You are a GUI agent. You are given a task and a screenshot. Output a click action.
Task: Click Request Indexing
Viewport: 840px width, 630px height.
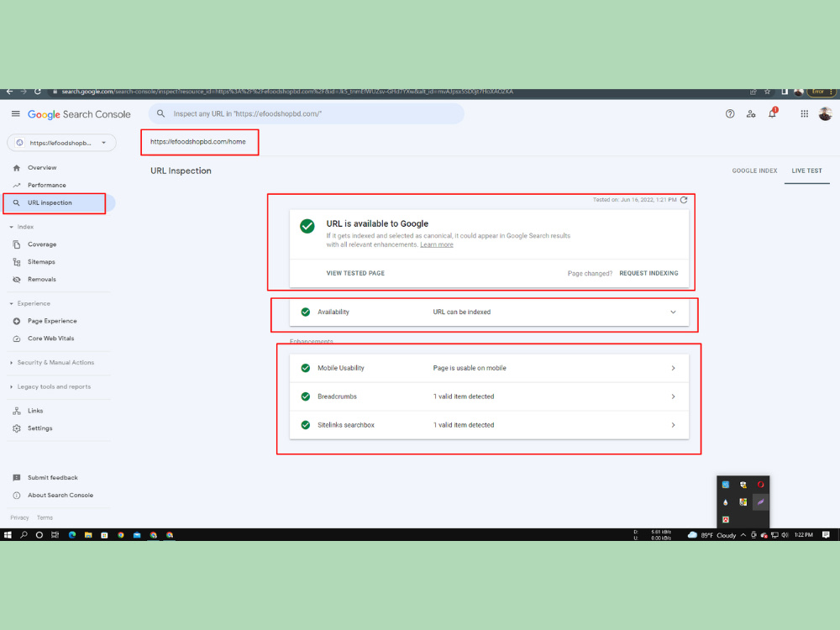point(648,273)
